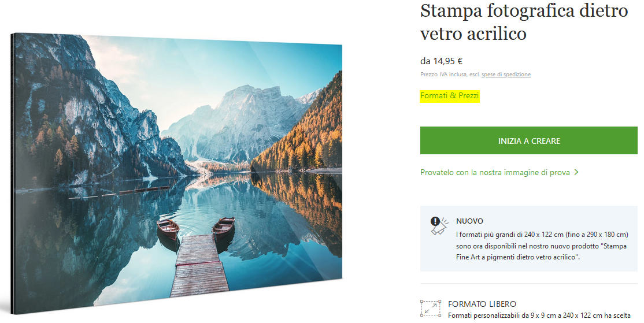644x323 pixels.
Task: Click the 'FORMATO LIBERO' heading
Action: [482, 304]
